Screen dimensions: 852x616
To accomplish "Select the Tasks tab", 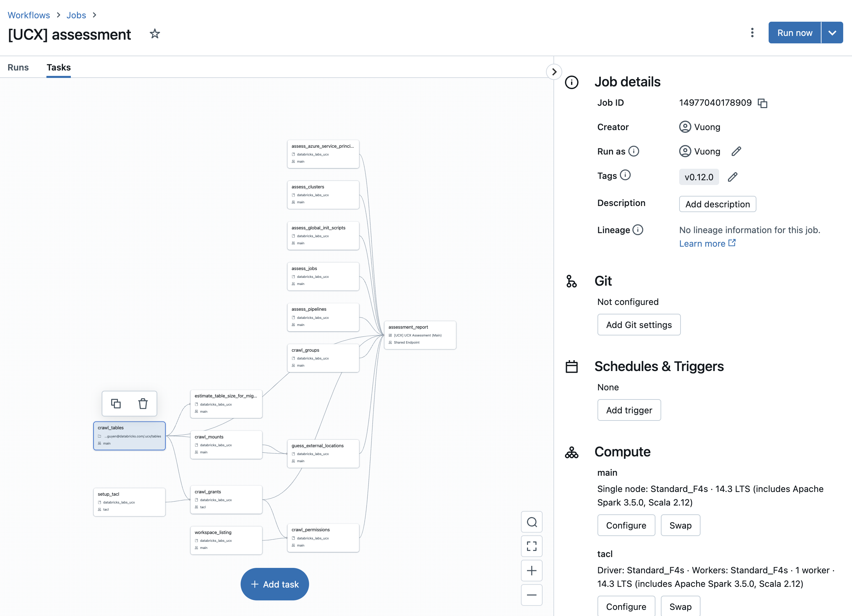I will [59, 67].
